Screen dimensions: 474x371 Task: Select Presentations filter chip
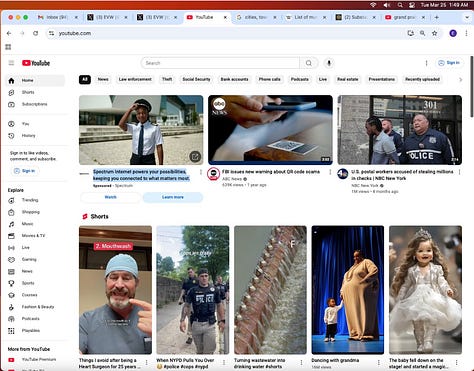click(x=382, y=79)
